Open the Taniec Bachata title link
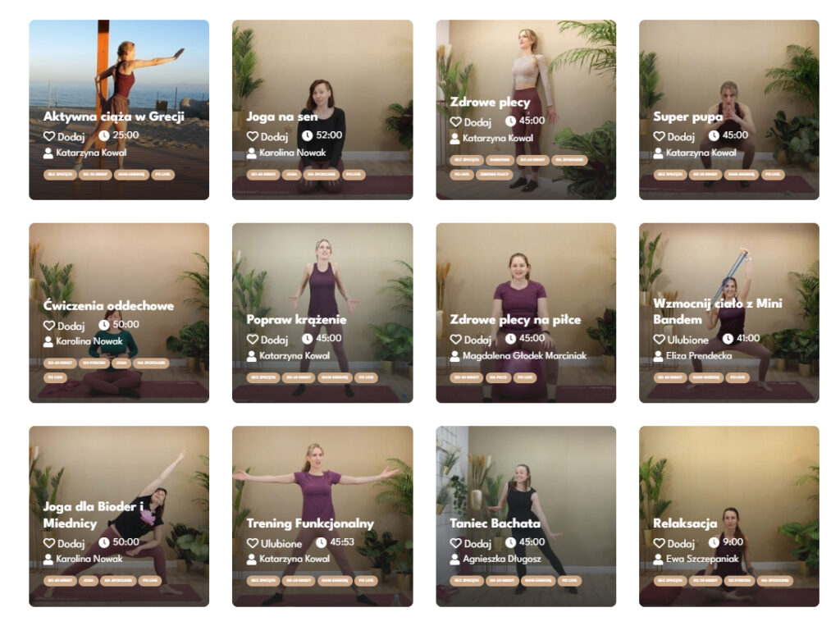Screen dimensions: 840x626 click(x=495, y=523)
